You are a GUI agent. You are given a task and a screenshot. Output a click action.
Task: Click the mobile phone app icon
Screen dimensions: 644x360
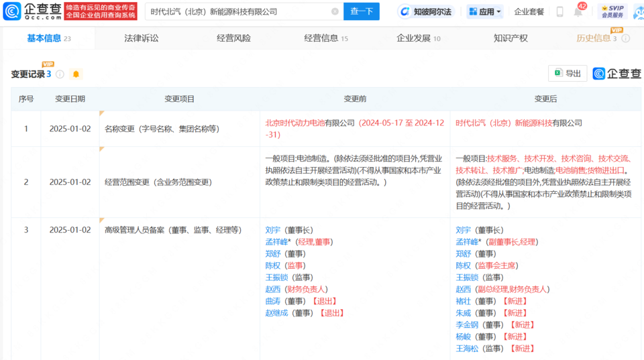[559, 11]
